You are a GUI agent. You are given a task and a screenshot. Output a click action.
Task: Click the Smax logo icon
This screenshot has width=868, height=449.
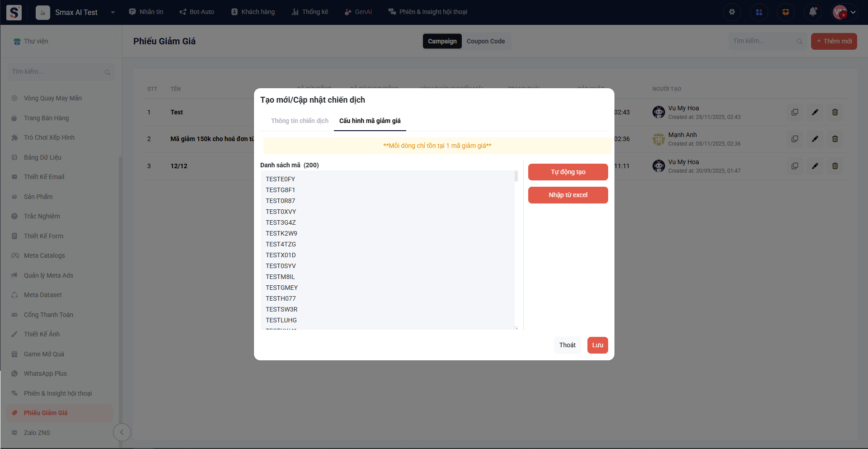(x=14, y=12)
